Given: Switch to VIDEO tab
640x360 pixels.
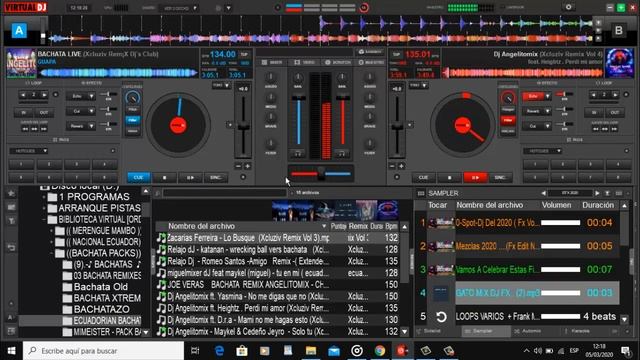Looking at the screenshot, I should coord(304,62).
